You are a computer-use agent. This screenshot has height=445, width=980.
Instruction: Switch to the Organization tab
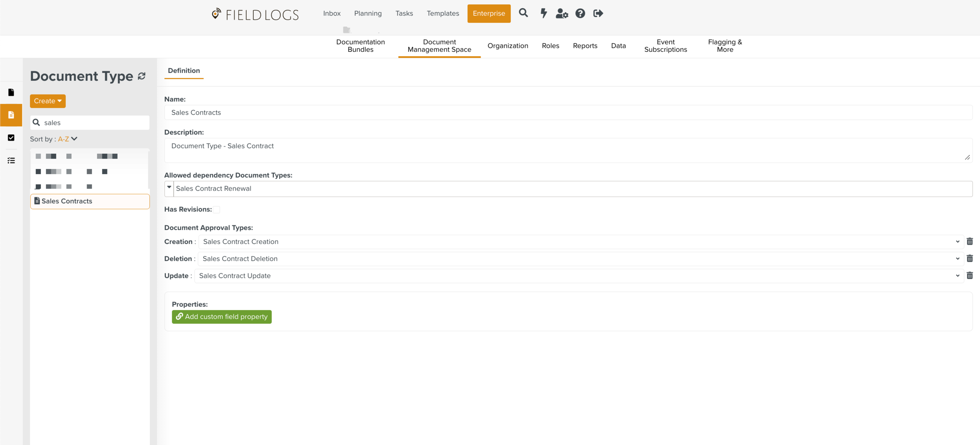(508, 46)
